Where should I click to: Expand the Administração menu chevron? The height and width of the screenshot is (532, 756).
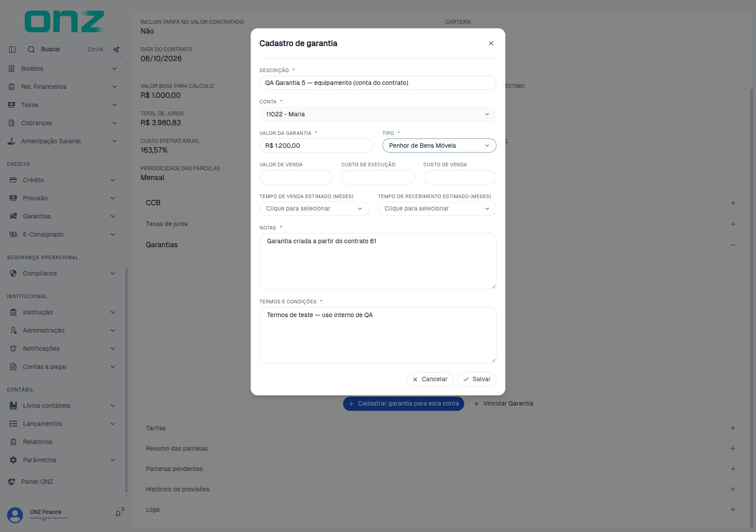point(113,330)
